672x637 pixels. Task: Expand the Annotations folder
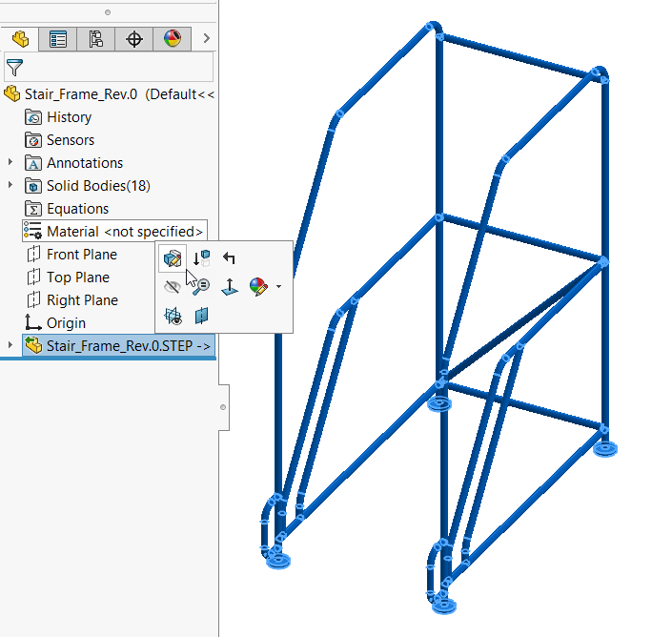click(x=10, y=162)
